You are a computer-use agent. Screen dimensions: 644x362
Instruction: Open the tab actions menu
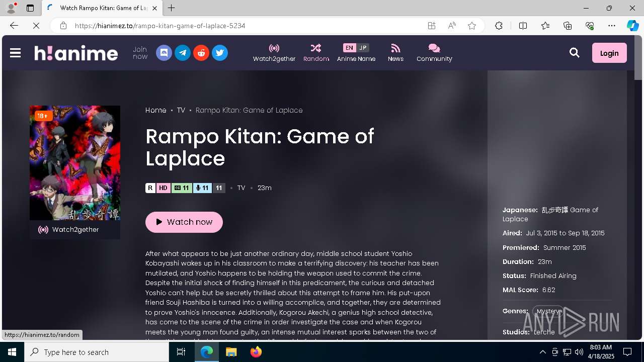pos(30,8)
